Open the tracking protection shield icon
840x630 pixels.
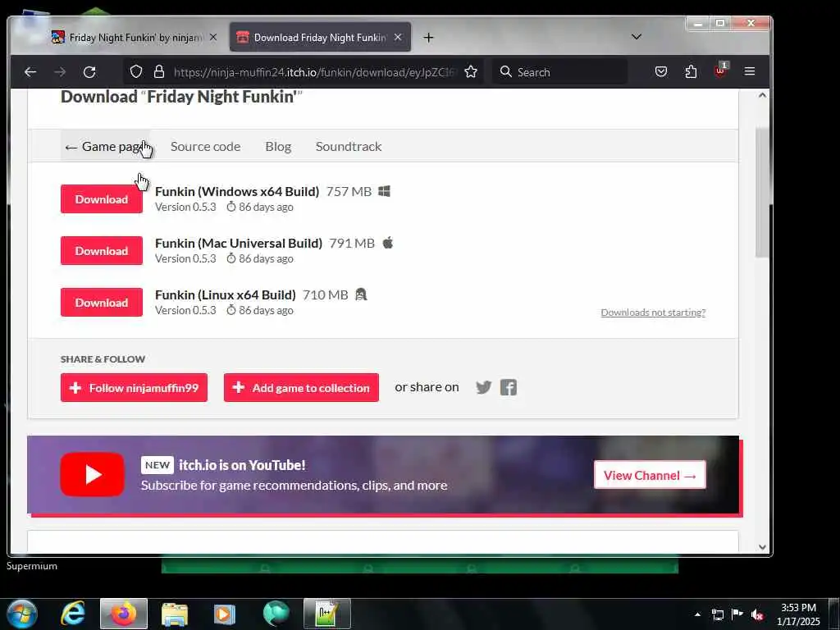pyautogui.click(x=136, y=72)
